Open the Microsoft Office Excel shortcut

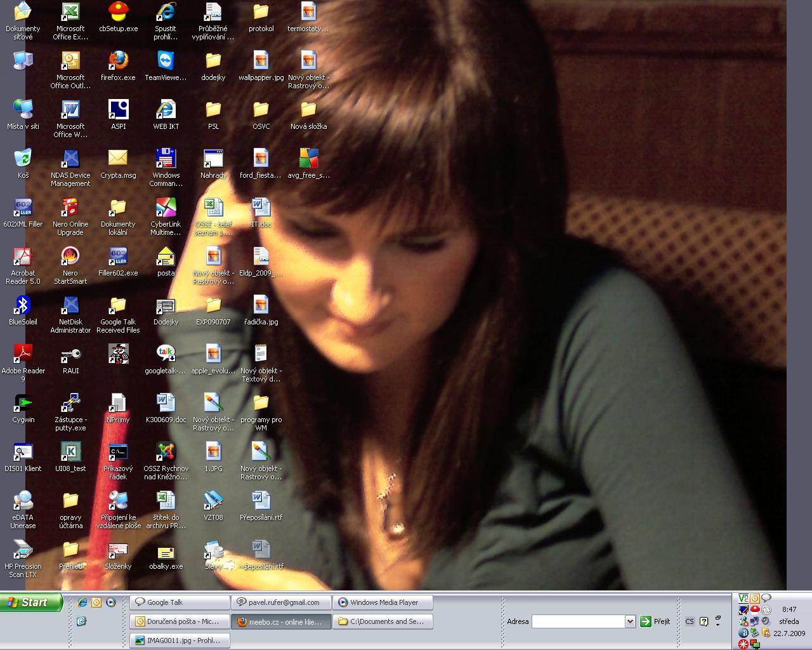point(70,13)
